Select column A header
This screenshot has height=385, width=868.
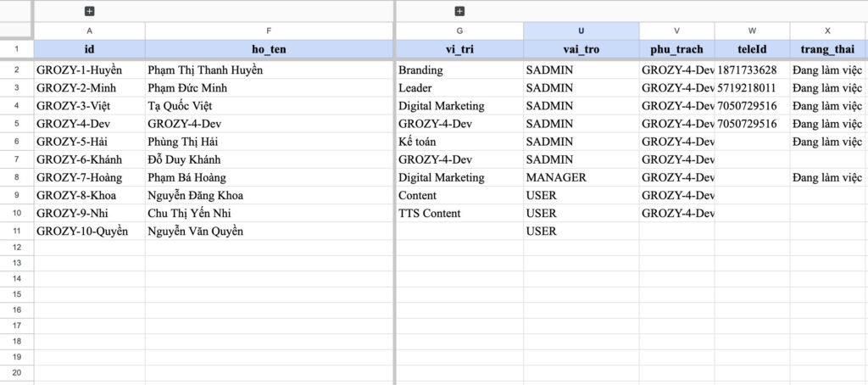point(90,31)
